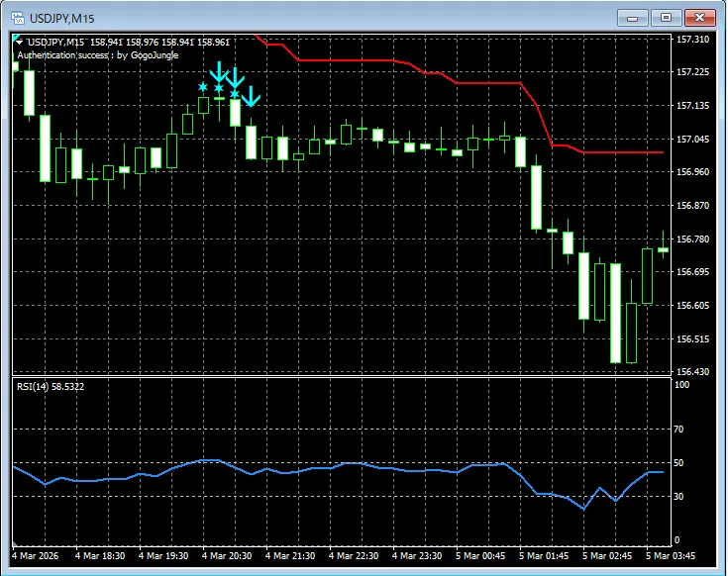Viewport: 728px width, 576px height.
Task: Click the RSI level 70 label
Action: click(678, 430)
